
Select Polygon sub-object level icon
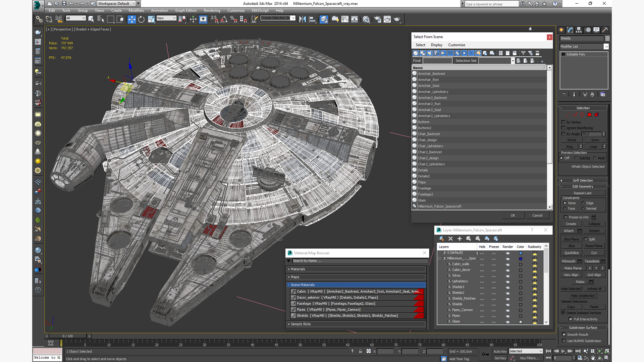pos(589,115)
